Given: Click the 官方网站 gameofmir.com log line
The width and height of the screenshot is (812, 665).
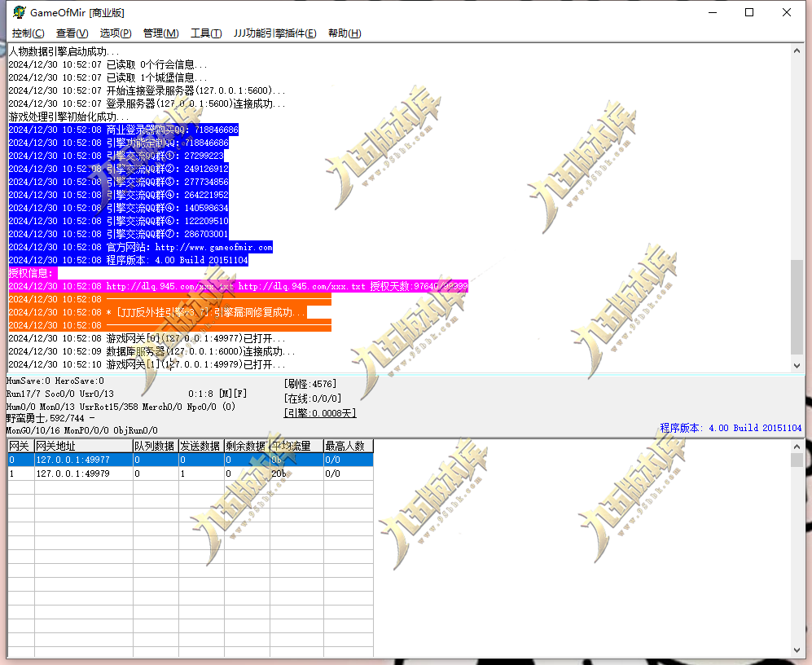Looking at the screenshot, I should click(x=140, y=247).
